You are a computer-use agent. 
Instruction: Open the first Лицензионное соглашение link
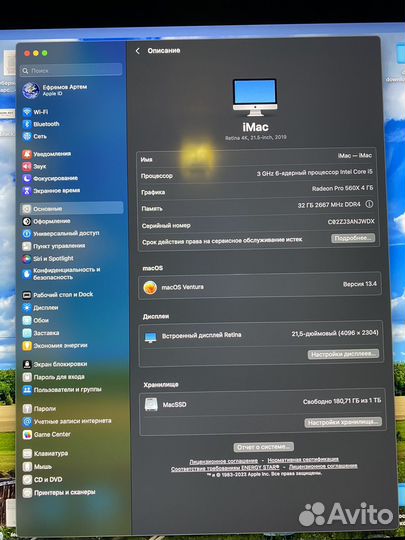[x=224, y=461]
